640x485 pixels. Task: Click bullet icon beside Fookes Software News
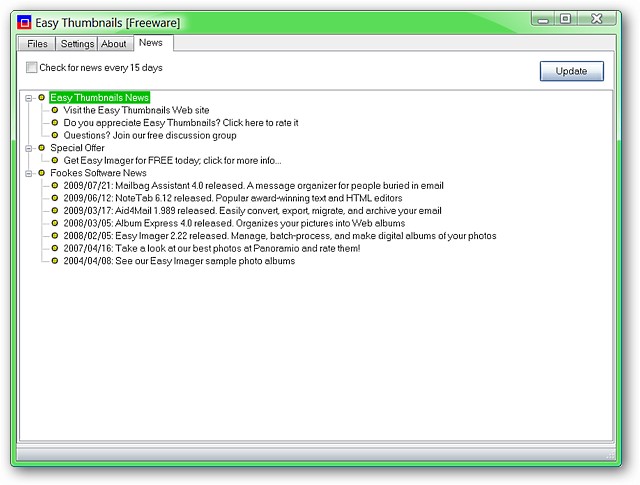tap(42, 173)
